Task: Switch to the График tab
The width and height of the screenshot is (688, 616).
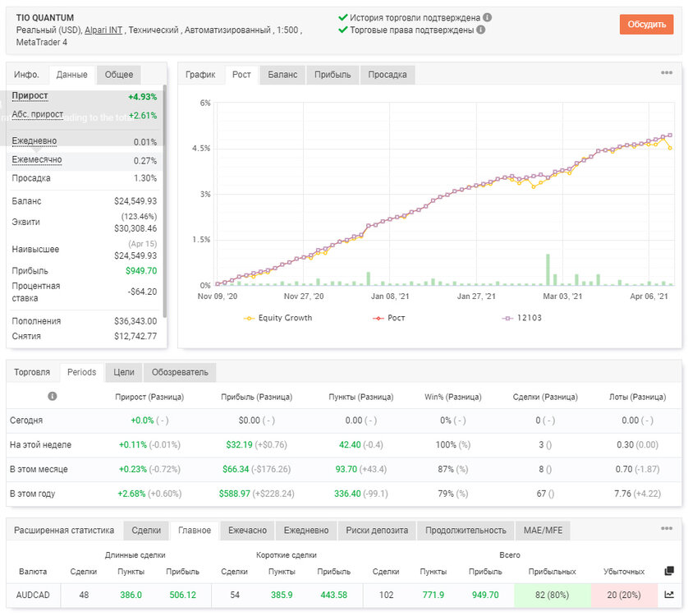Action: (200, 75)
